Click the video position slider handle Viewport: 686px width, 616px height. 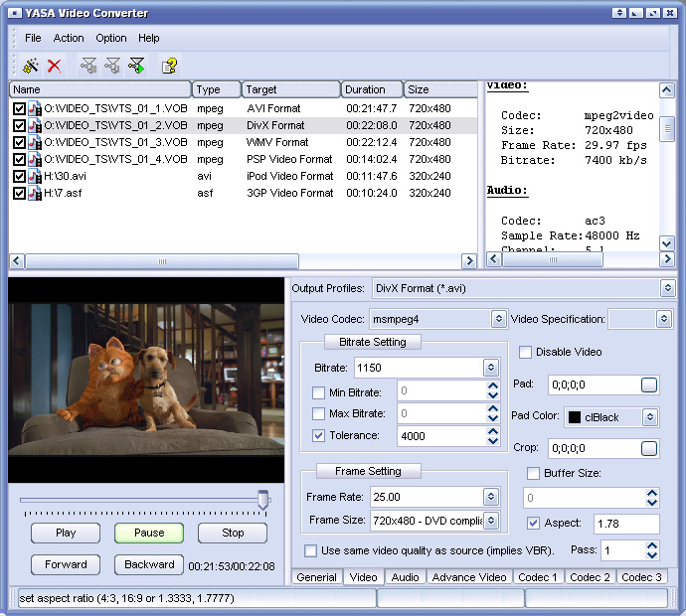262,500
